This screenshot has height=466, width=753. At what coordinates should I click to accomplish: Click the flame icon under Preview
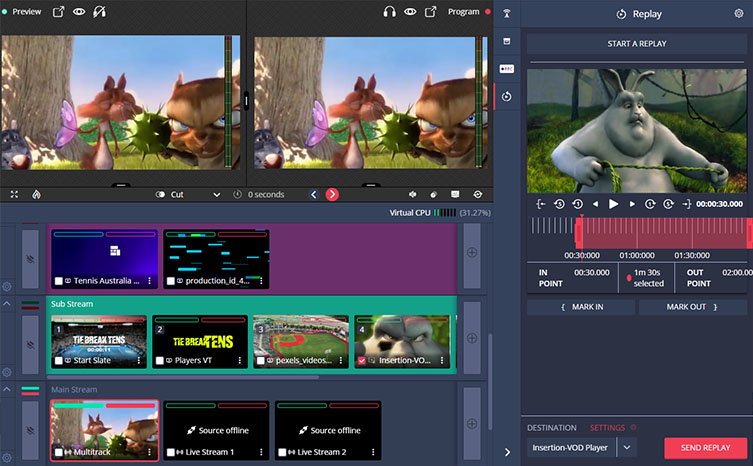(36, 195)
